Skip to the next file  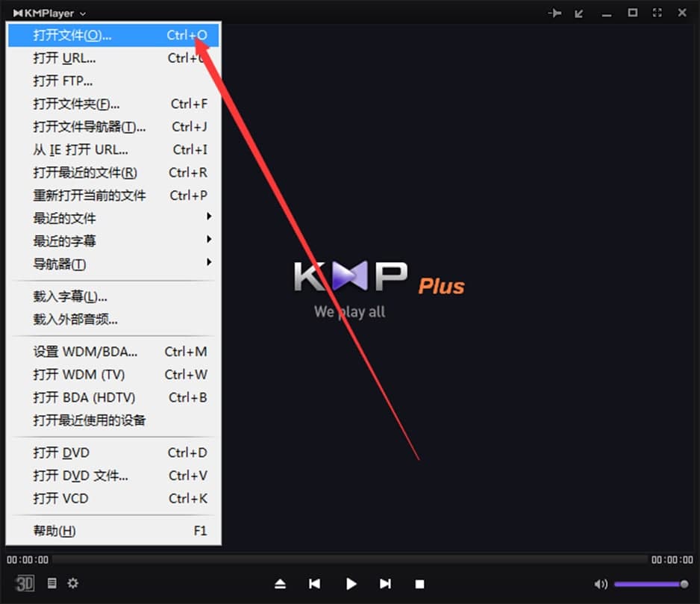pos(386,584)
